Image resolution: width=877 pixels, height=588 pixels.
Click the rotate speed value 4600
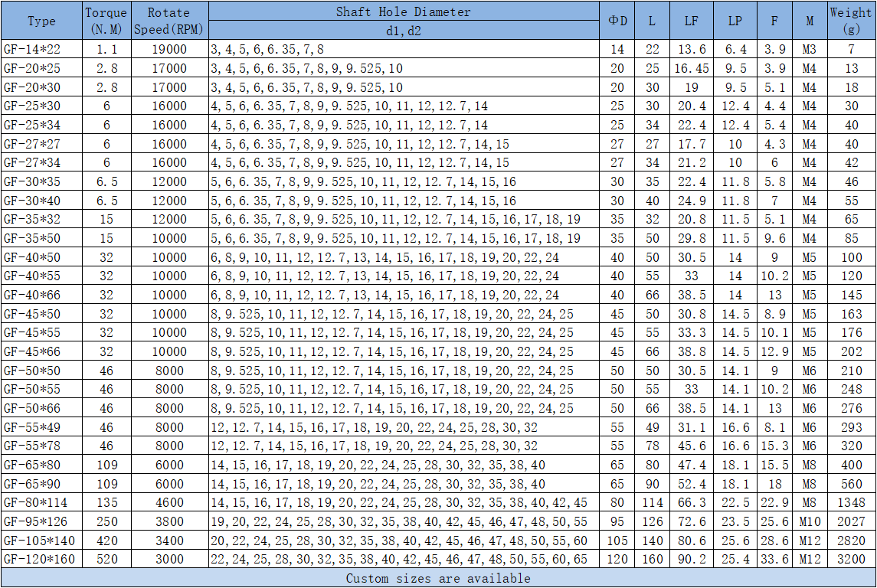tap(169, 502)
